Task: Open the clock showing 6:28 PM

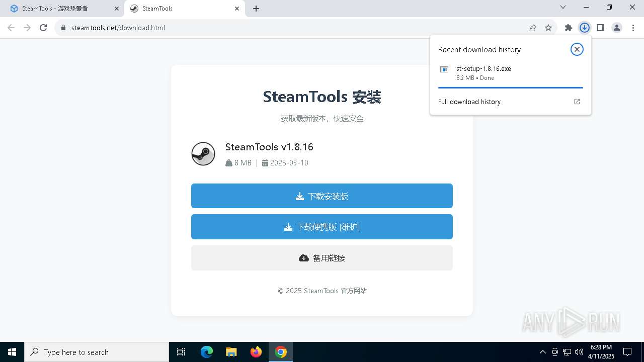Action: [x=601, y=352]
